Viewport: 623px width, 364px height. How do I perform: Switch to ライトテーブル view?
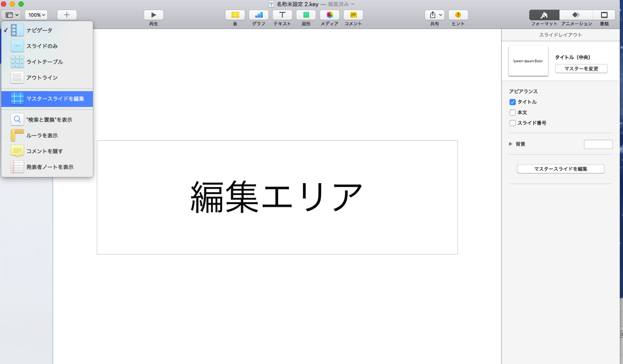click(x=47, y=62)
